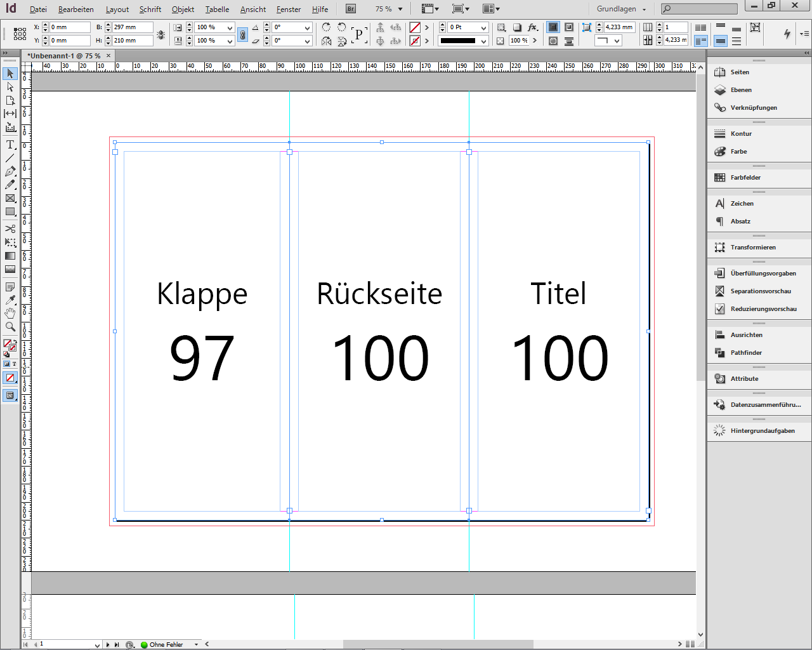Open the Fenster menu

point(289,10)
